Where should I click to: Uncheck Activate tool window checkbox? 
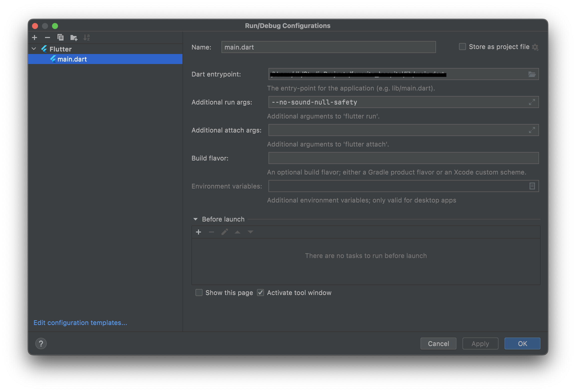pyautogui.click(x=260, y=292)
